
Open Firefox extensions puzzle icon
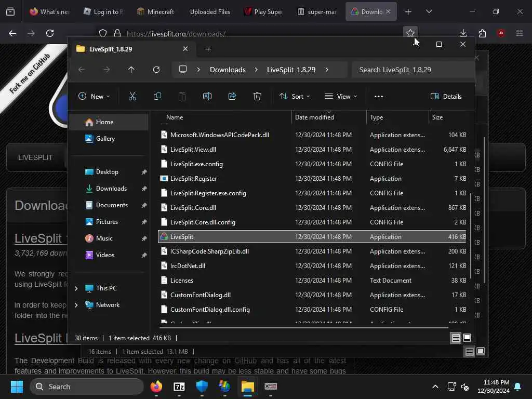coord(482,33)
